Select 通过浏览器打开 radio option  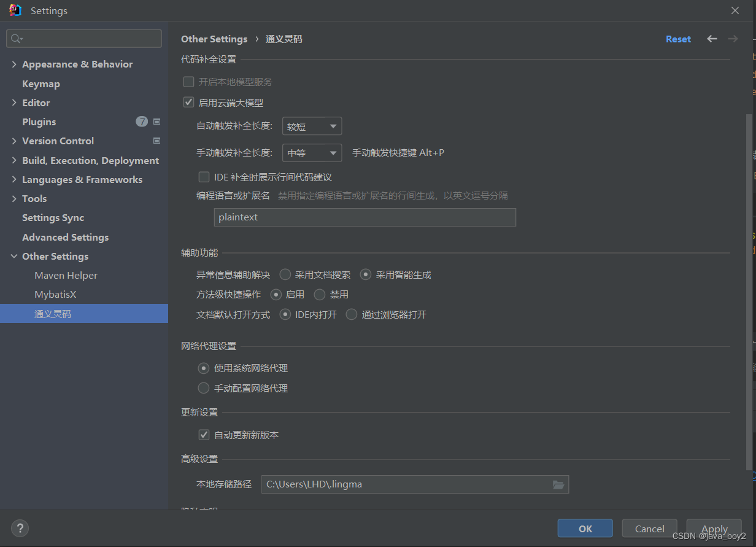(x=352, y=314)
